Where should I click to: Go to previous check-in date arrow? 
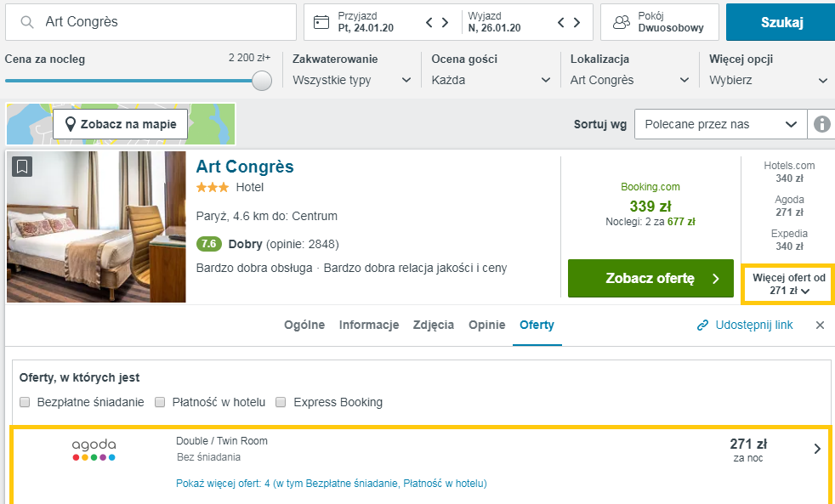click(430, 22)
